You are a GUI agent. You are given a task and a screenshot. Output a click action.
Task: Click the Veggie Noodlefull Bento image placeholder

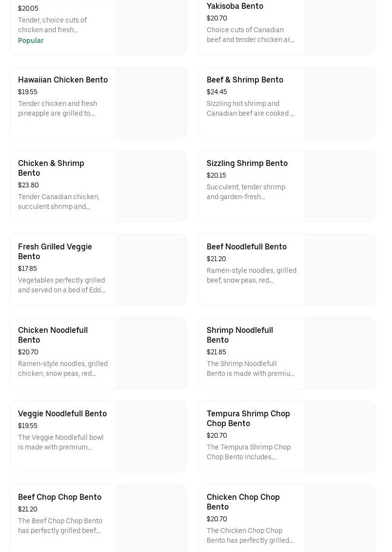pos(151,436)
